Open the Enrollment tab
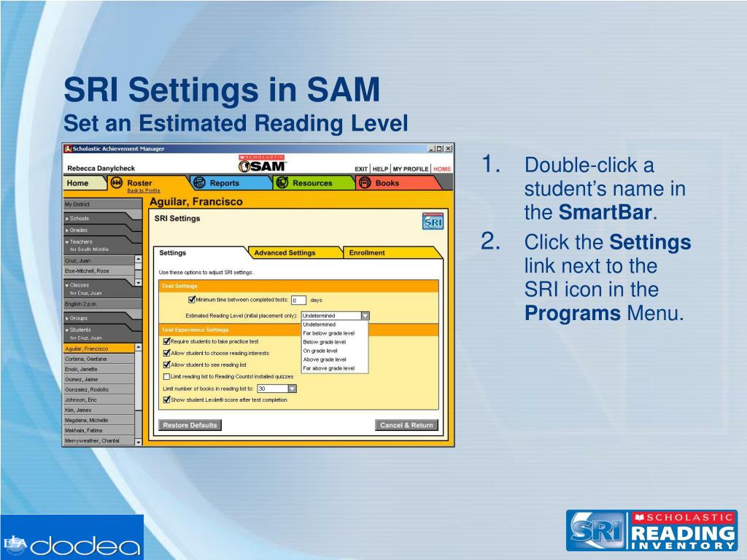747x560 pixels. point(391,253)
